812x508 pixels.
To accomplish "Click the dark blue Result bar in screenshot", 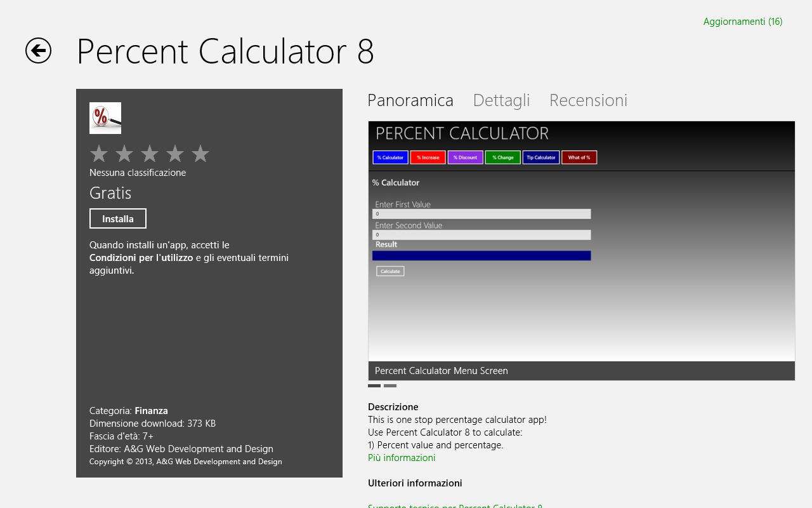I will point(481,256).
